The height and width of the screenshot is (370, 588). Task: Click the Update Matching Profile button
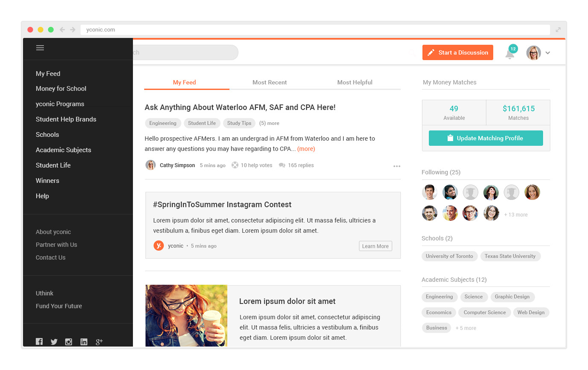pyautogui.click(x=486, y=138)
